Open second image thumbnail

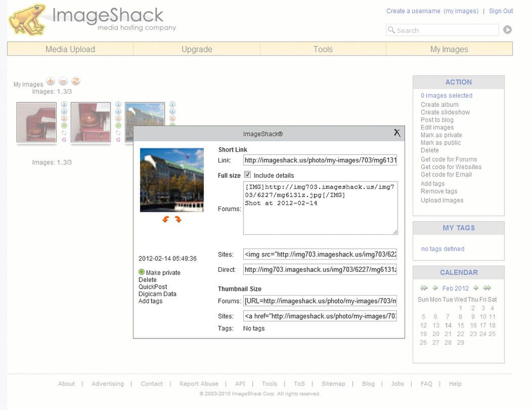[91, 122]
